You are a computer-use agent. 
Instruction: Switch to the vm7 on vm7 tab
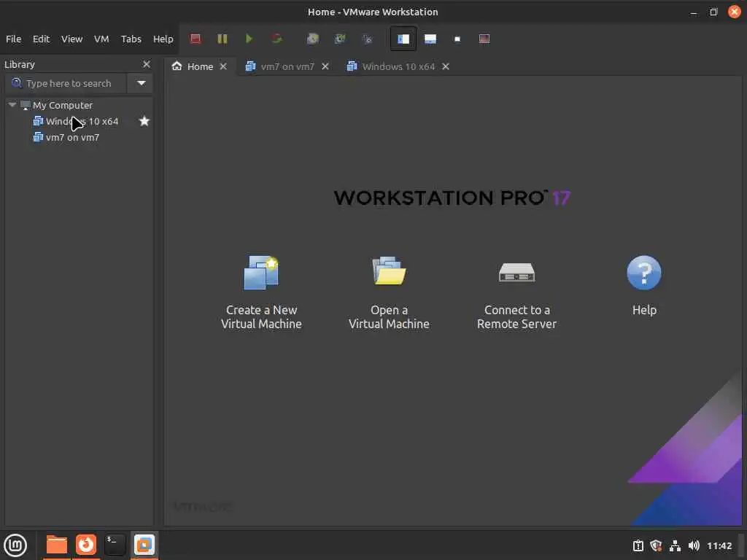pyautogui.click(x=287, y=66)
